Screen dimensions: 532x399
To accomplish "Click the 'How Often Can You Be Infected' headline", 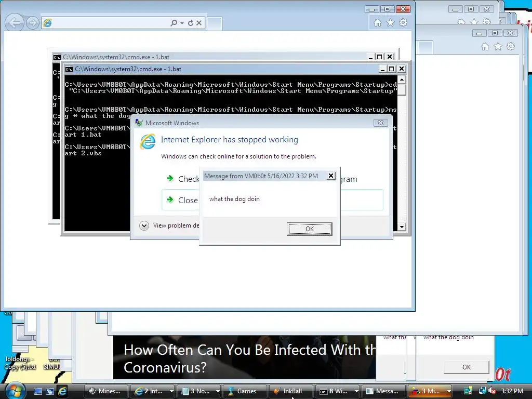I will 250,358.
